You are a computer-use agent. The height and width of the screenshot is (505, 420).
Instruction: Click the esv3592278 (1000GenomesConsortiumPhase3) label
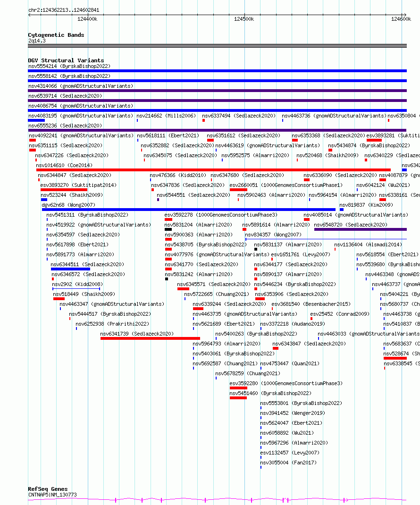[221, 215]
